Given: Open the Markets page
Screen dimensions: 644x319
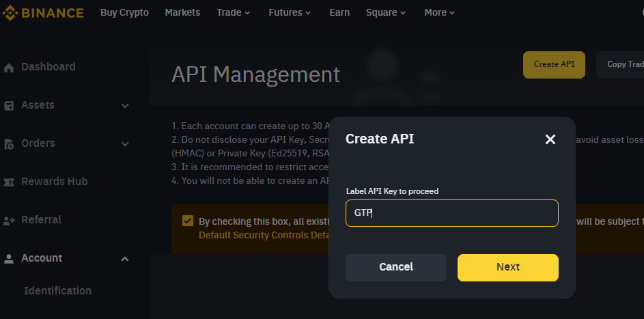Looking at the screenshot, I should (182, 13).
